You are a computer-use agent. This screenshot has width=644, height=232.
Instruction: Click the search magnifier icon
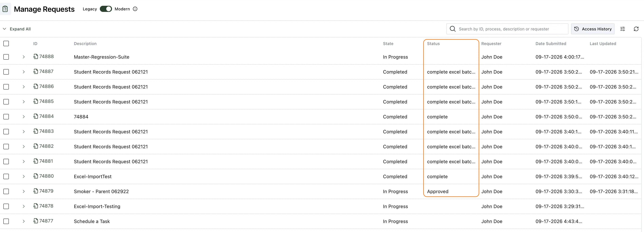452,29
